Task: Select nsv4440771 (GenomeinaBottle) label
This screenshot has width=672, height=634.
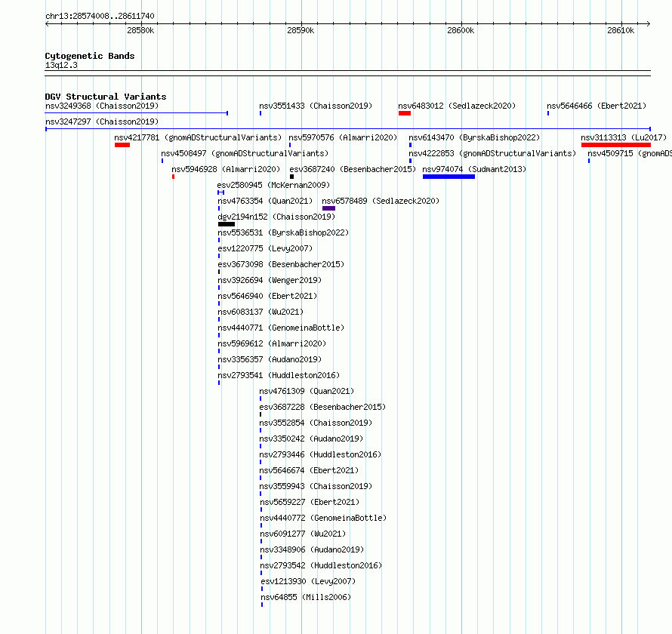Action: pos(281,328)
